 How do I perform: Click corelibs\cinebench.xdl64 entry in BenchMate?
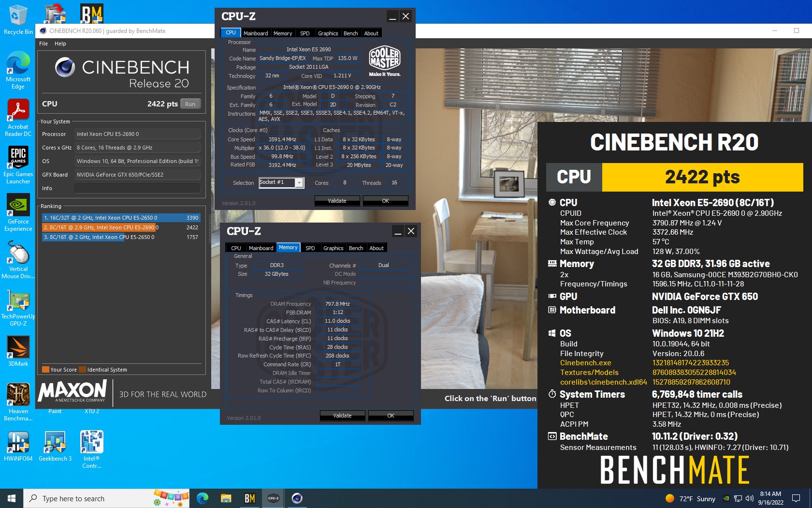[603, 382]
